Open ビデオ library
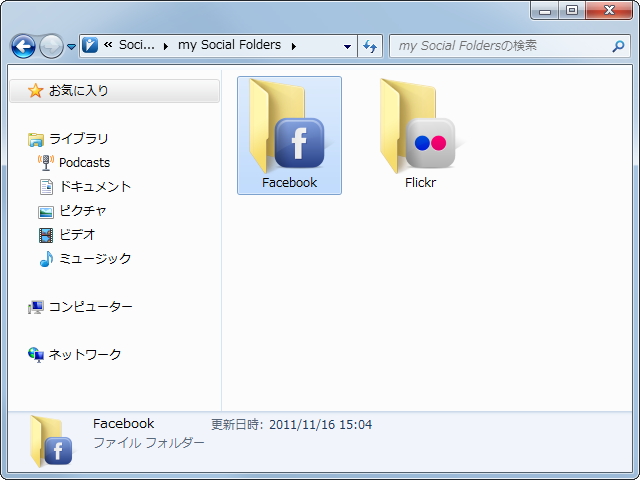 point(77,235)
